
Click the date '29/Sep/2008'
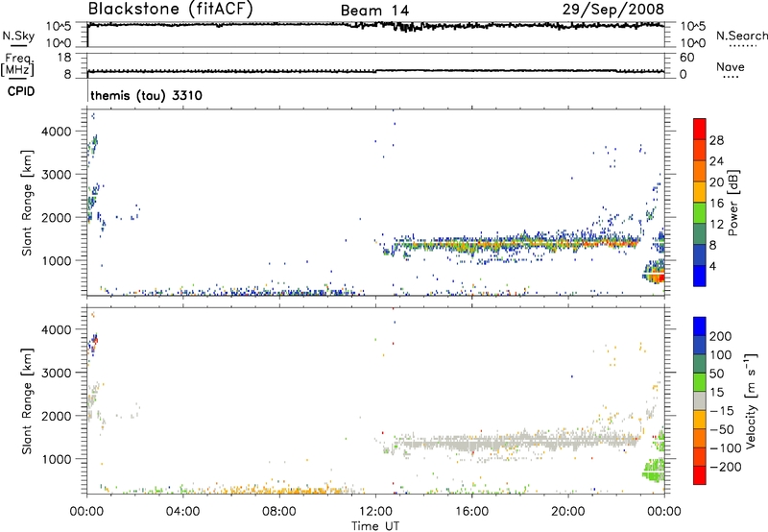coord(613,9)
